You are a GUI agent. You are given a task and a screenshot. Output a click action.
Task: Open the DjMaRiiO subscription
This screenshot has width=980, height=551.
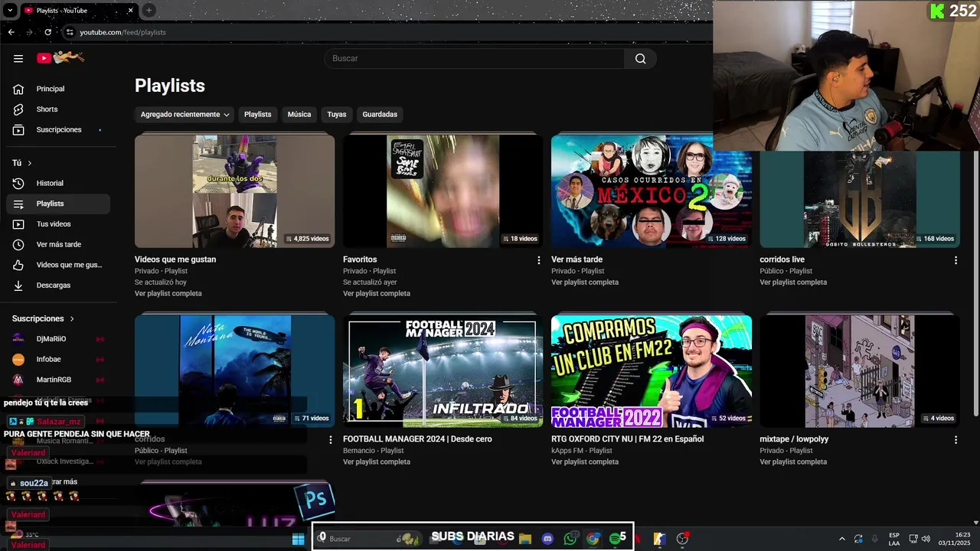pyautogui.click(x=58, y=339)
